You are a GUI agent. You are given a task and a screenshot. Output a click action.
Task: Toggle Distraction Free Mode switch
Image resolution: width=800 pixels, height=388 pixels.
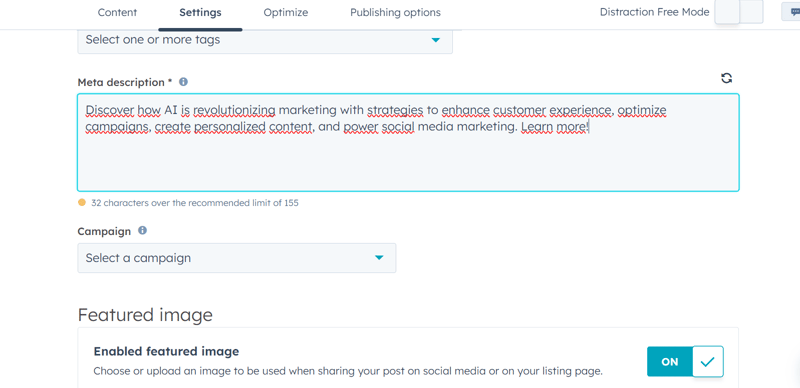point(739,12)
